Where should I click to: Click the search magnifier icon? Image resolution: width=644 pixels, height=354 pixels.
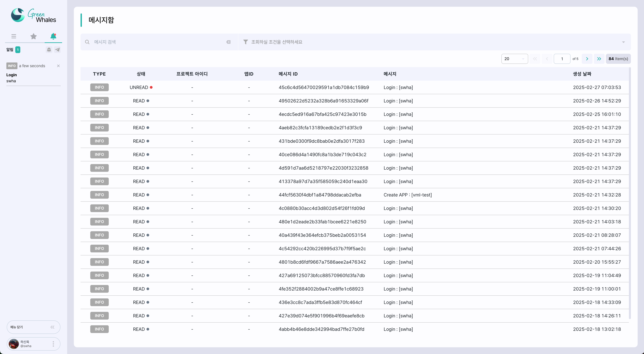coord(87,42)
